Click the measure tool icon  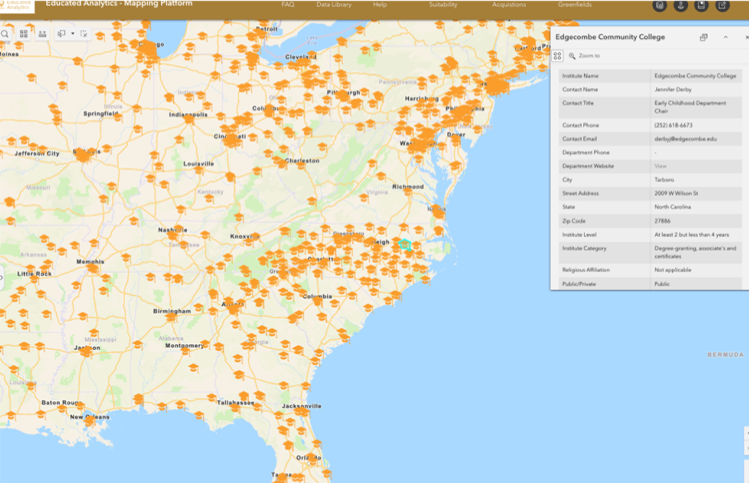pos(42,33)
